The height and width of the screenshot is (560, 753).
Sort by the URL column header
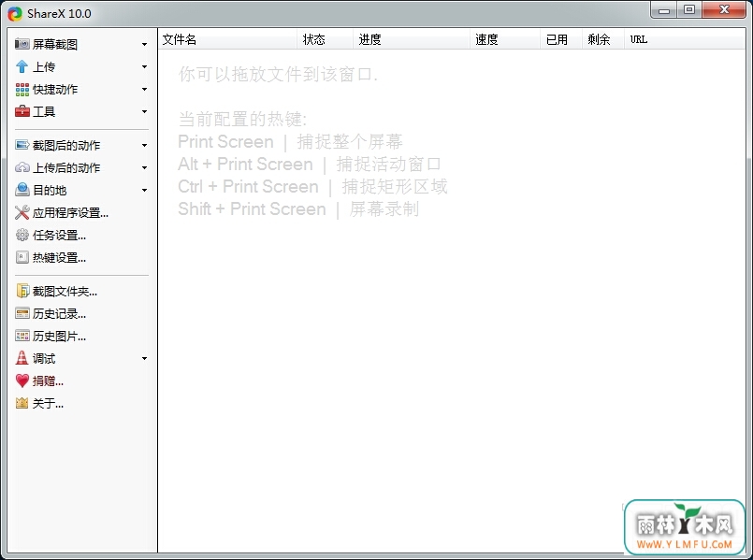(685, 39)
